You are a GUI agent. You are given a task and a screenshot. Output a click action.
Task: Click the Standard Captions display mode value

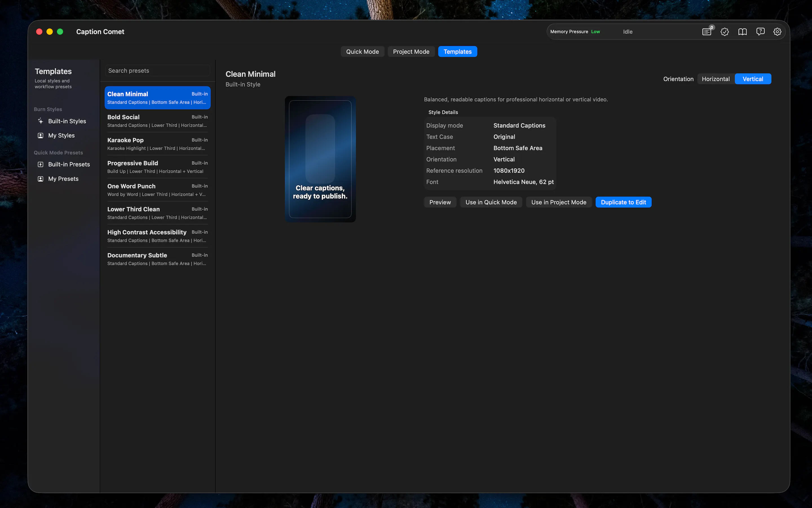pos(519,125)
